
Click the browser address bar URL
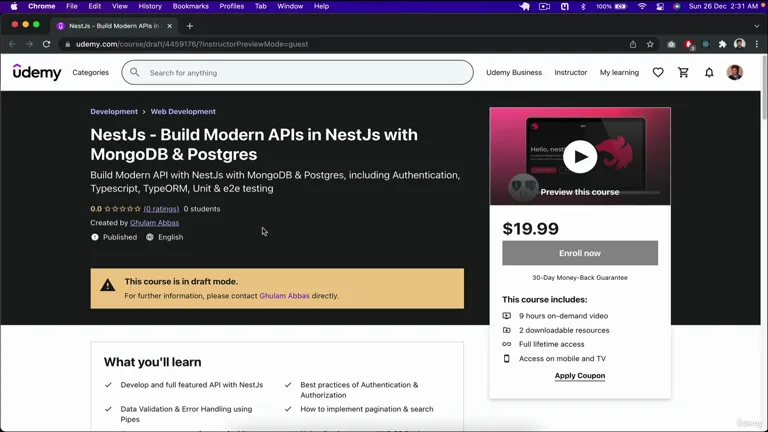[x=192, y=44]
